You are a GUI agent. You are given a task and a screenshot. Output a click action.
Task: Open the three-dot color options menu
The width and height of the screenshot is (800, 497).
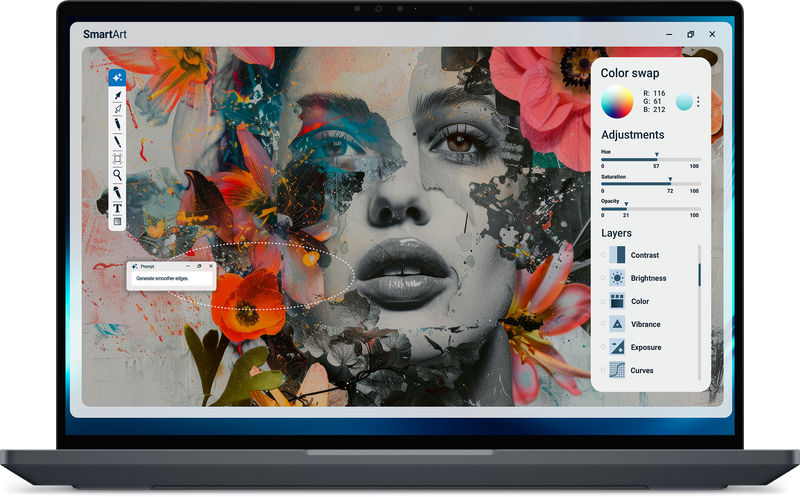698,102
